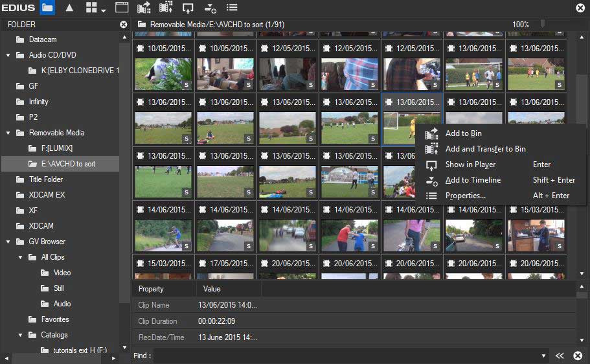Click the Properties list icon in toolbar
The height and width of the screenshot is (364, 590).
click(232, 8)
